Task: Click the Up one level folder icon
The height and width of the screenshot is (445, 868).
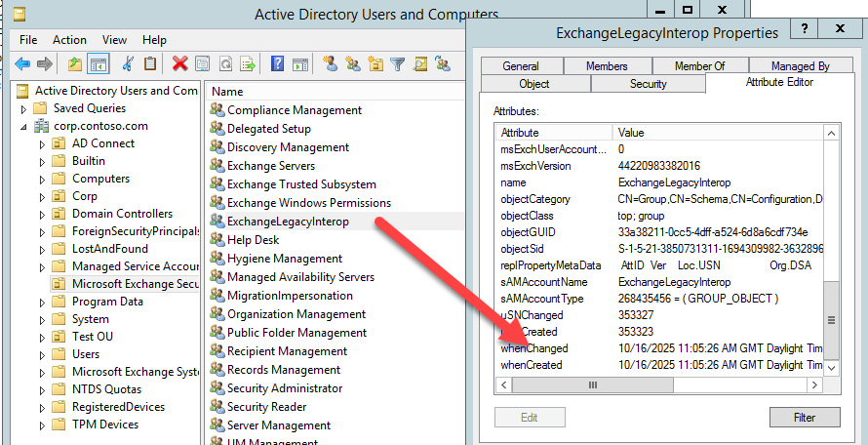Action: pyautogui.click(x=75, y=64)
